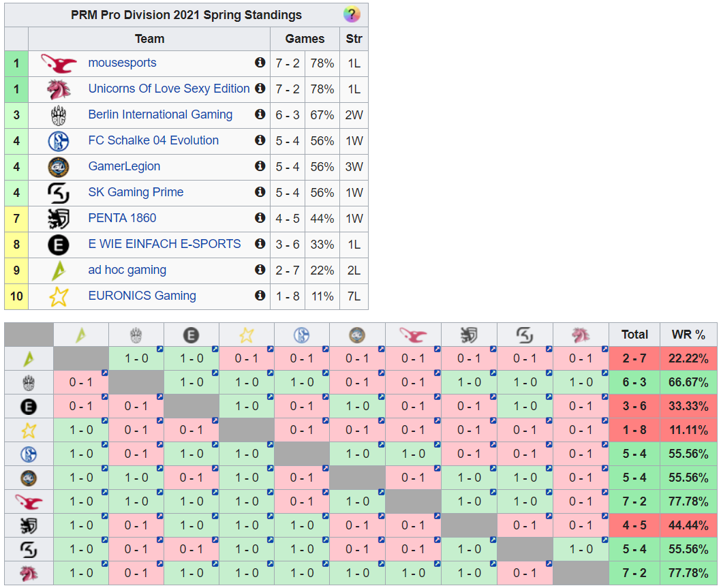
Task: Click SK Gaming logo in crosstable column header
Action: click(x=524, y=335)
